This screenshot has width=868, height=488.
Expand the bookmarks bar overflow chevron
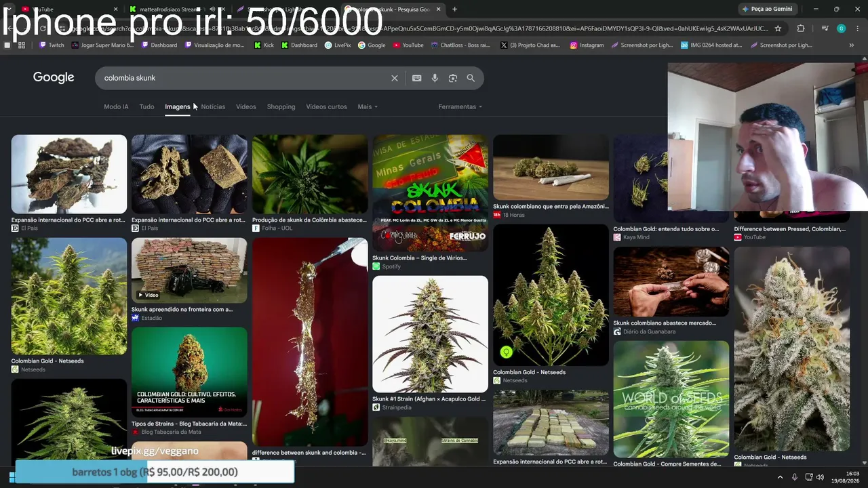point(852,45)
